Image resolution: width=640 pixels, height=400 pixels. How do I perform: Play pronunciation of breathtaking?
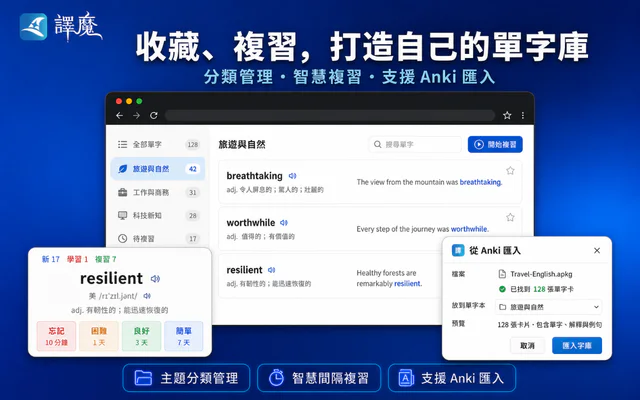[x=292, y=176]
